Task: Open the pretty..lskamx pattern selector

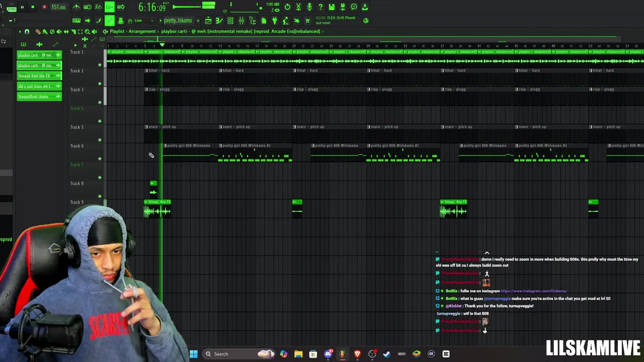Action: pos(178,21)
